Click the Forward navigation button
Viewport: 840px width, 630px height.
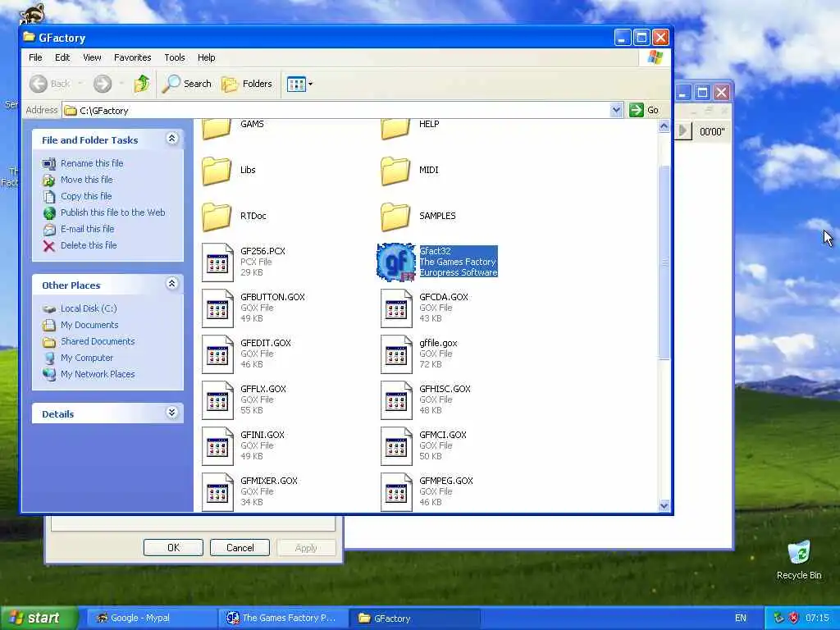pos(103,84)
